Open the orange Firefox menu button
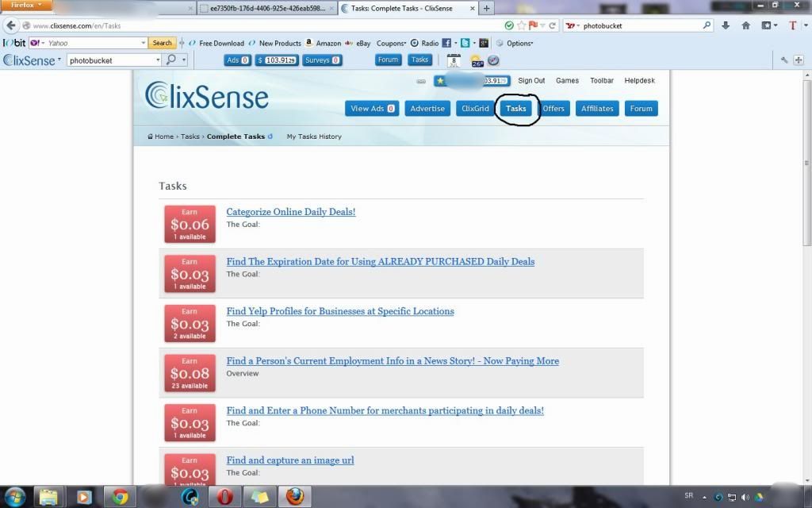 coord(26,6)
